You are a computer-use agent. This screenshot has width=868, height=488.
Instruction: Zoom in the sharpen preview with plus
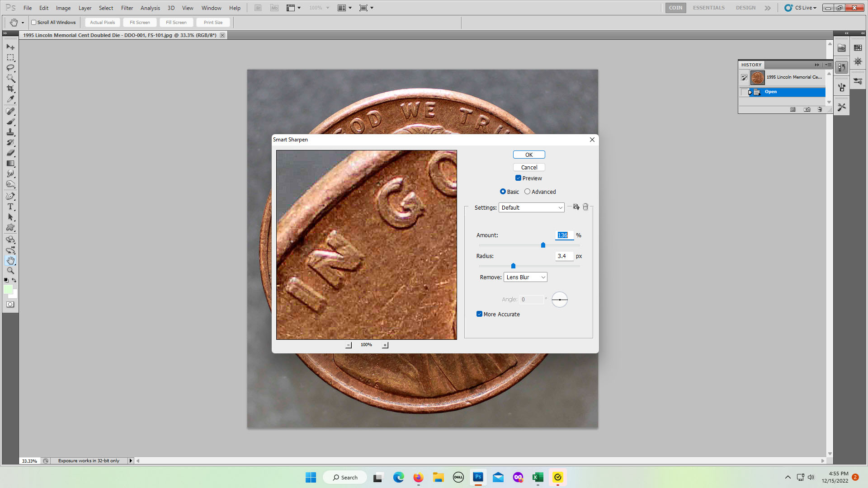385,345
